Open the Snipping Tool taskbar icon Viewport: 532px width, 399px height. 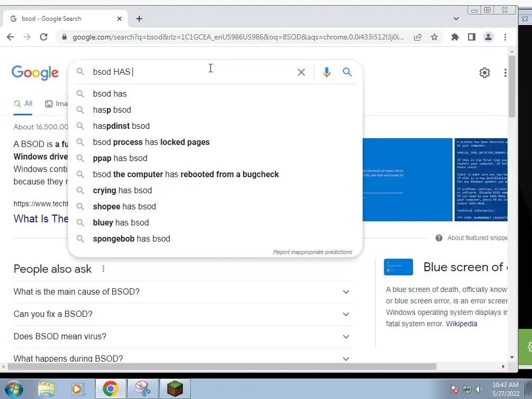[143, 389]
